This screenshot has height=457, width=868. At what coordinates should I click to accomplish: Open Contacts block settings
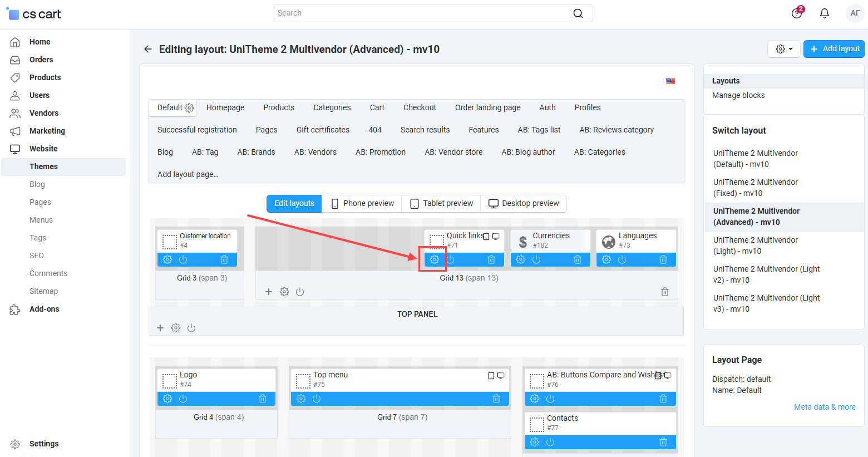pos(535,442)
